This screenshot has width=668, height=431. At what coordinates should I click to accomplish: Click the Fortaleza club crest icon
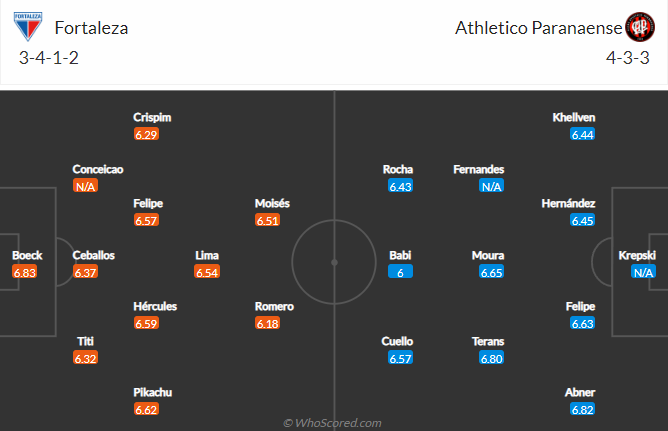pos(27,26)
